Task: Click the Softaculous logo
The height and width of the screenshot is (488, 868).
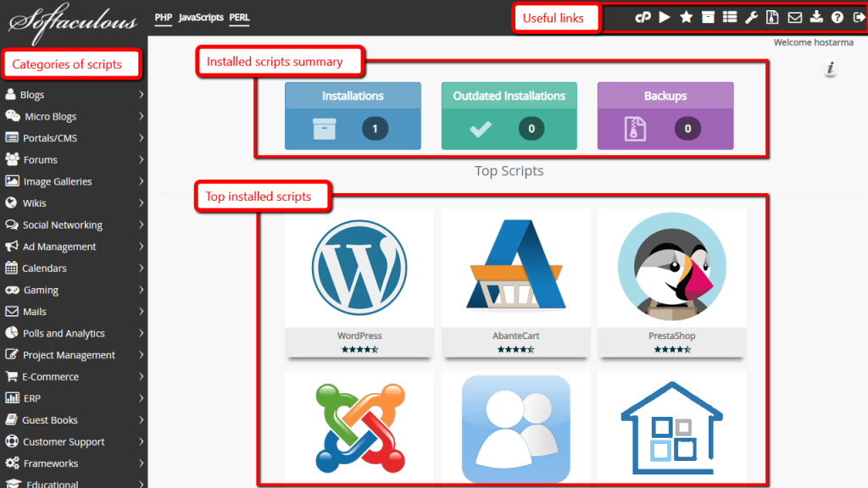Action: tap(73, 23)
